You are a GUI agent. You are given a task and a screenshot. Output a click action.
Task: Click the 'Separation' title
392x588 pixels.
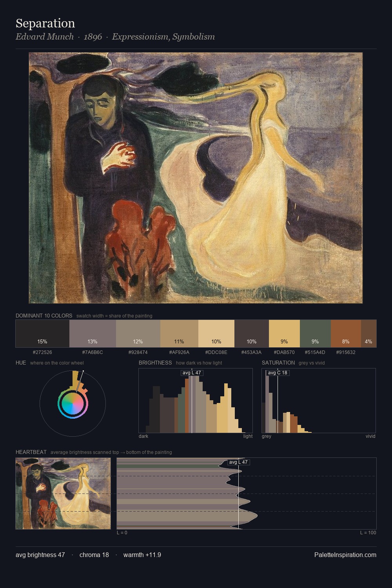coord(45,24)
